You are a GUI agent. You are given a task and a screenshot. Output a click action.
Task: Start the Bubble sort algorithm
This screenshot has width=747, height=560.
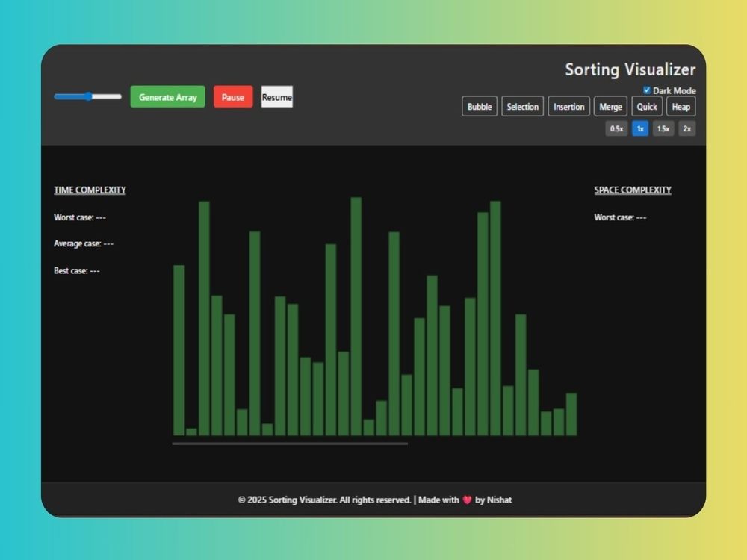click(x=479, y=107)
